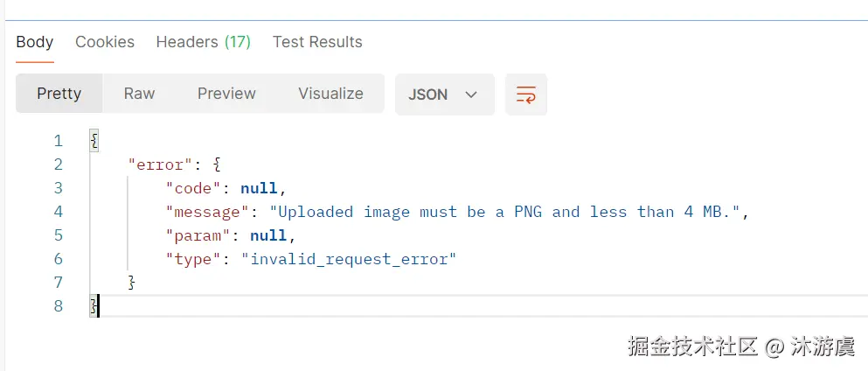Click the "error" key in JSON
The height and width of the screenshot is (371, 868).
pyautogui.click(x=157, y=164)
